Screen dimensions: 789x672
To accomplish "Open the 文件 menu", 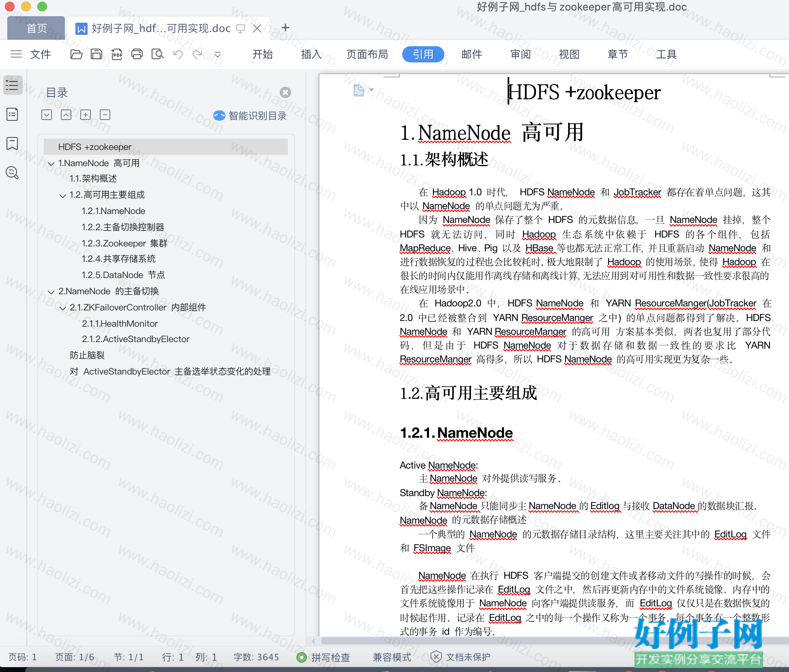I will [x=41, y=54].
